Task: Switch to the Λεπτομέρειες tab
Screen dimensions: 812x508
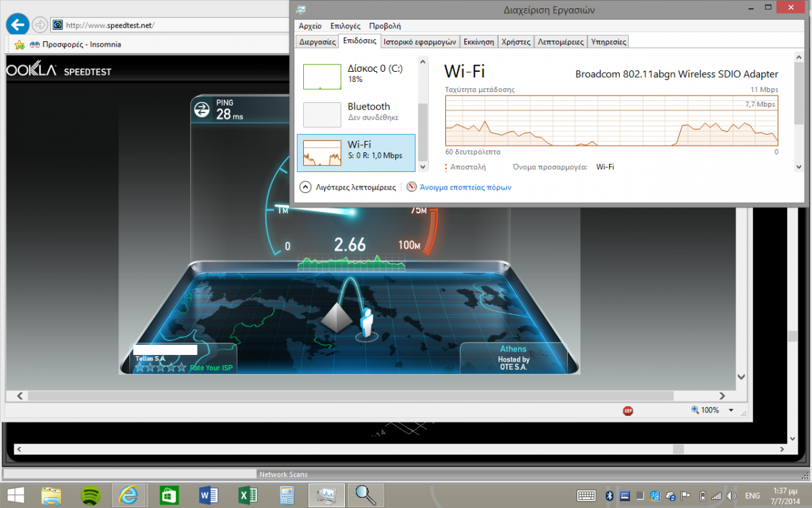Action: (x=560, y=41)
